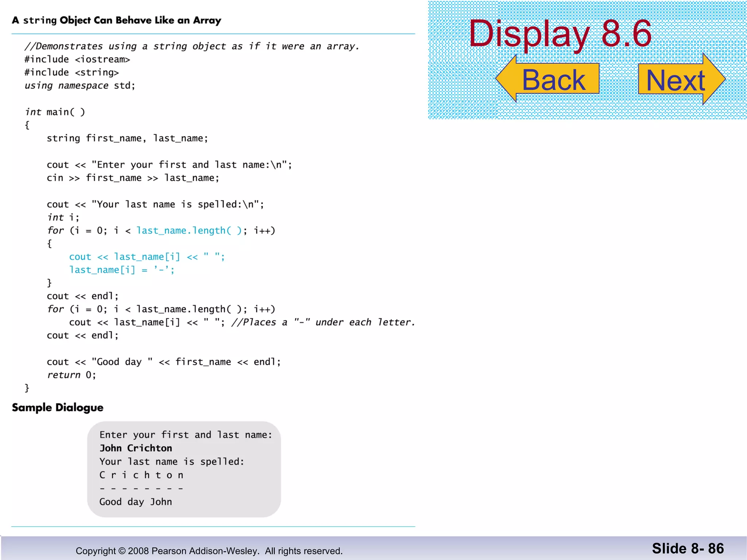Click the title 'A string Object Can Behave Like an Array'
The width and height of the screenshot is (747, 560).
pos(116,20)
